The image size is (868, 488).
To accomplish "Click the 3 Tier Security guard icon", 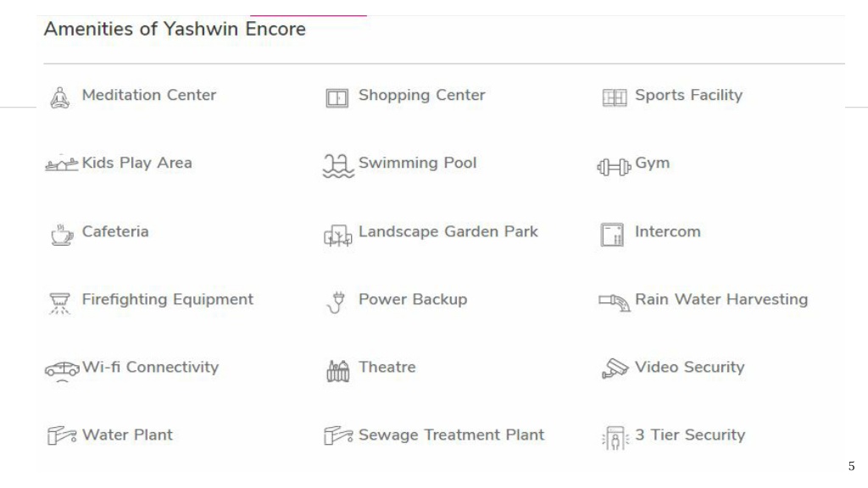I will pyautogui.click(x=615, y=438).
